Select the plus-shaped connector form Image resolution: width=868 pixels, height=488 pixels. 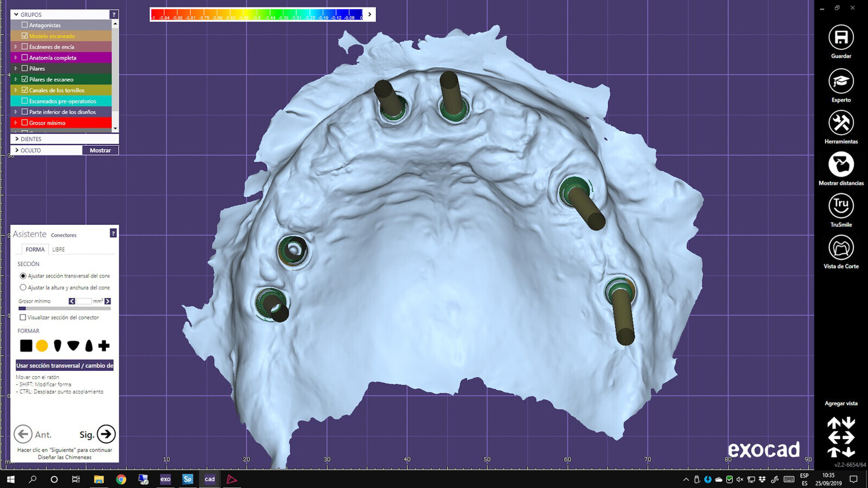(104, 345)
